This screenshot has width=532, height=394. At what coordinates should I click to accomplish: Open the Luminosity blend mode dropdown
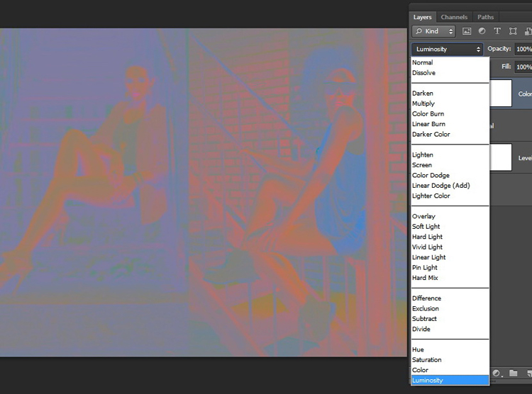447,49
